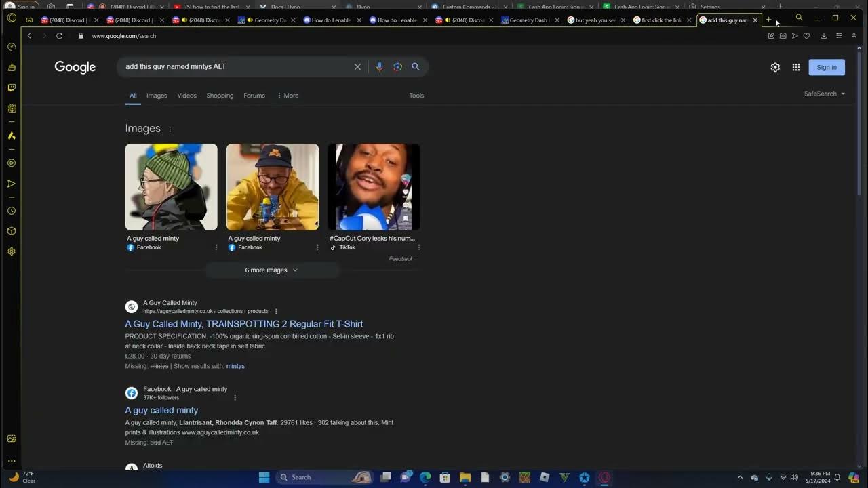This screenshot has width=868, height=488.
Task: Open more options for TikTok image
Action: click(419, 247)
